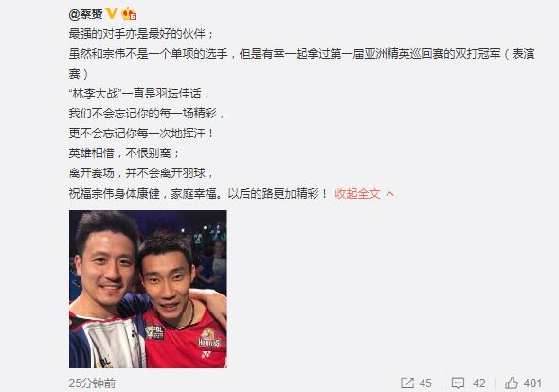The image size is (559, 392).
Task: Click the 25分钟前 timestamp
Action: coord(92,383)
